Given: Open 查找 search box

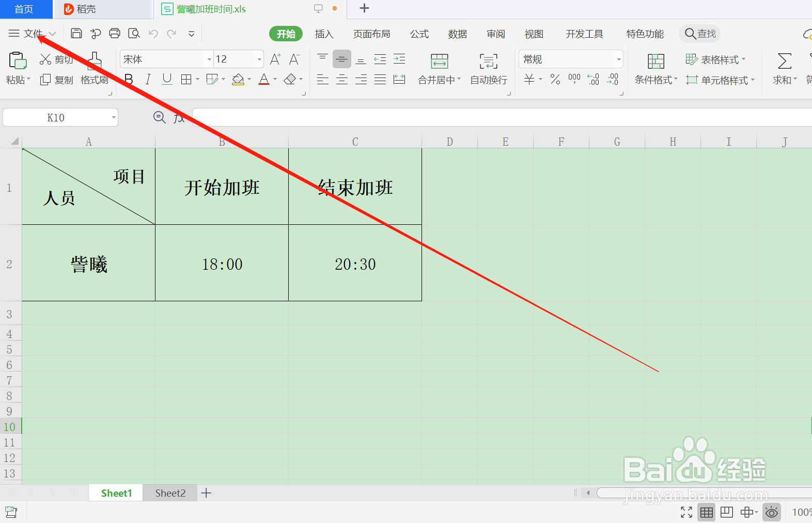Looking at the screenshot, I should coord(700,34).
